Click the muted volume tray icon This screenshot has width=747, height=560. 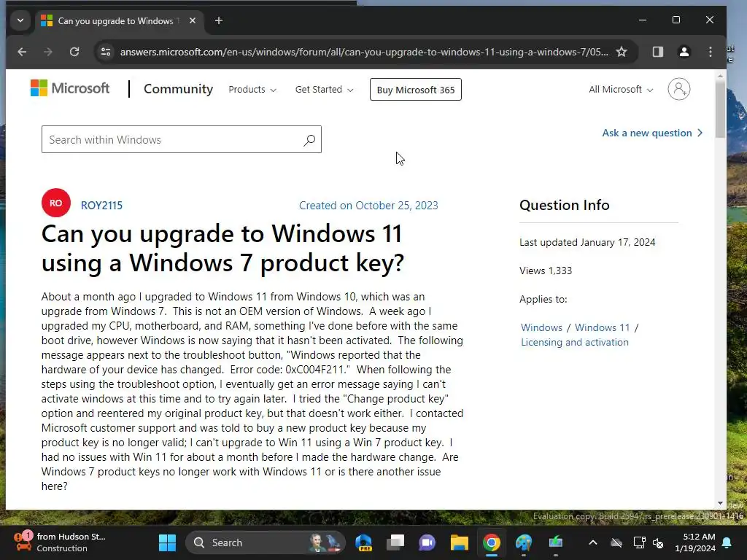[659, 542]
